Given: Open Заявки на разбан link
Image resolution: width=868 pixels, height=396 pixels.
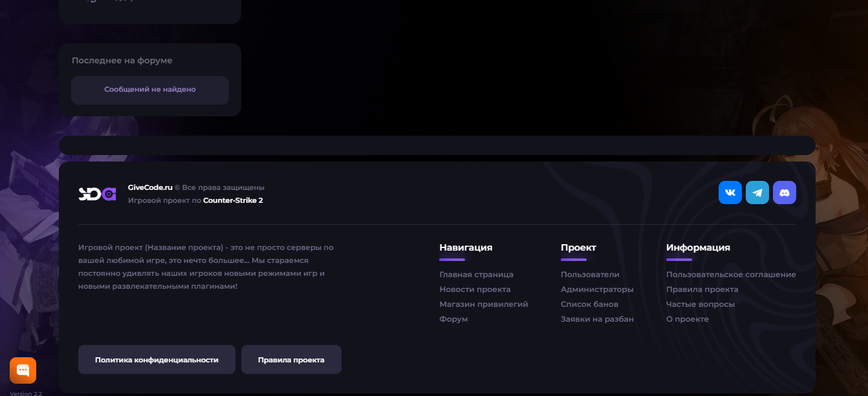Looking at the screenshot, I should (x=597, y=319).
